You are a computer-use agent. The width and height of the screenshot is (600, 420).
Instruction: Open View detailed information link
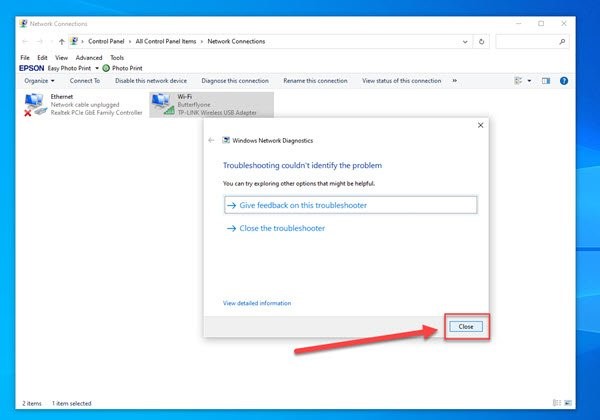[257, 303]
